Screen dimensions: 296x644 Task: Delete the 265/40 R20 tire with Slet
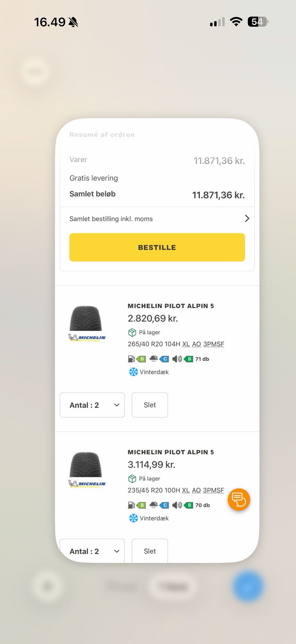pyautogui.click(x=150, y=405)
